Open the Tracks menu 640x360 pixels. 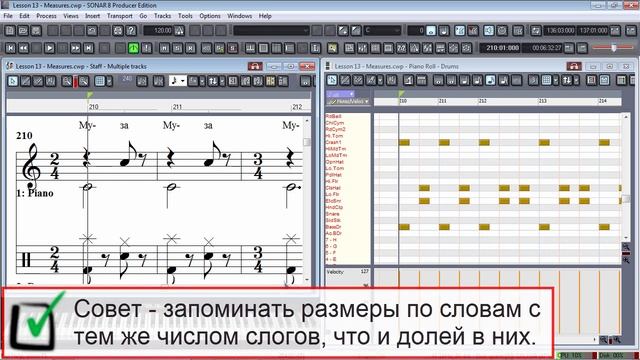coord(162,16)
